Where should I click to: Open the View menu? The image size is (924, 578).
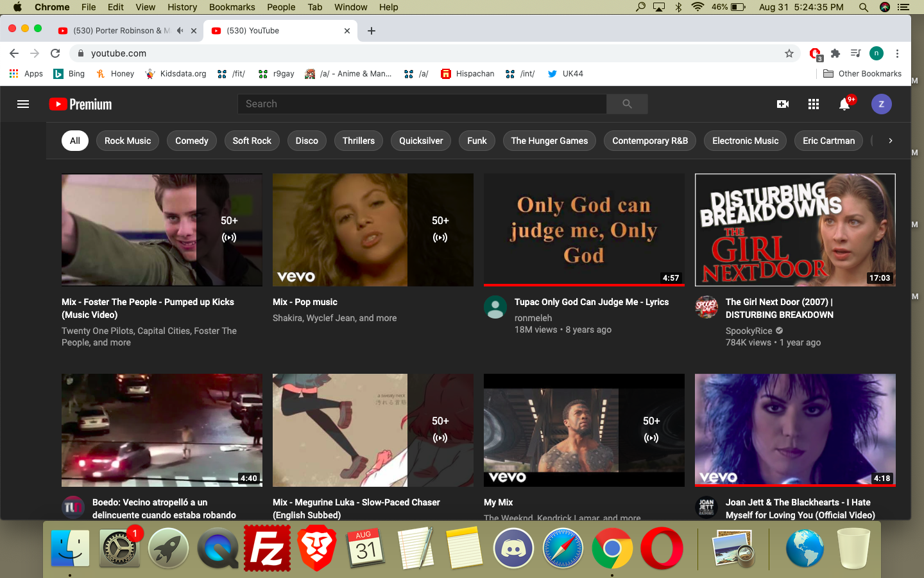[146, 7]
